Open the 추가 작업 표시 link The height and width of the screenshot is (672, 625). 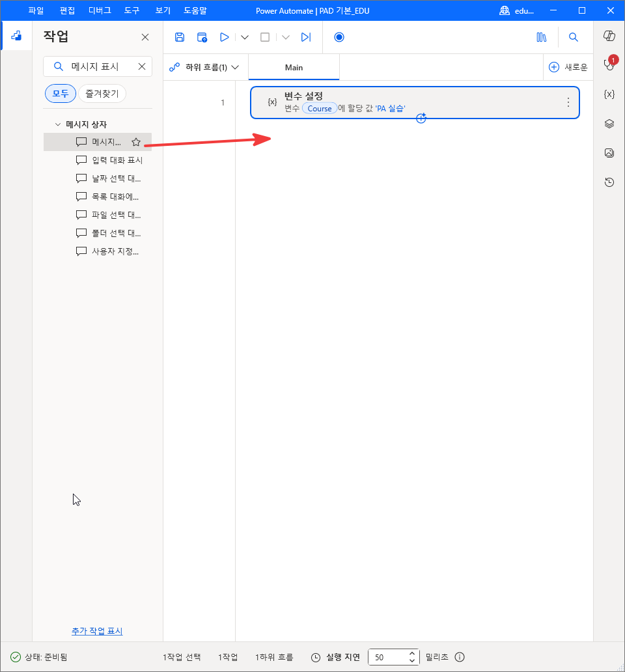[x=97, y=631]
